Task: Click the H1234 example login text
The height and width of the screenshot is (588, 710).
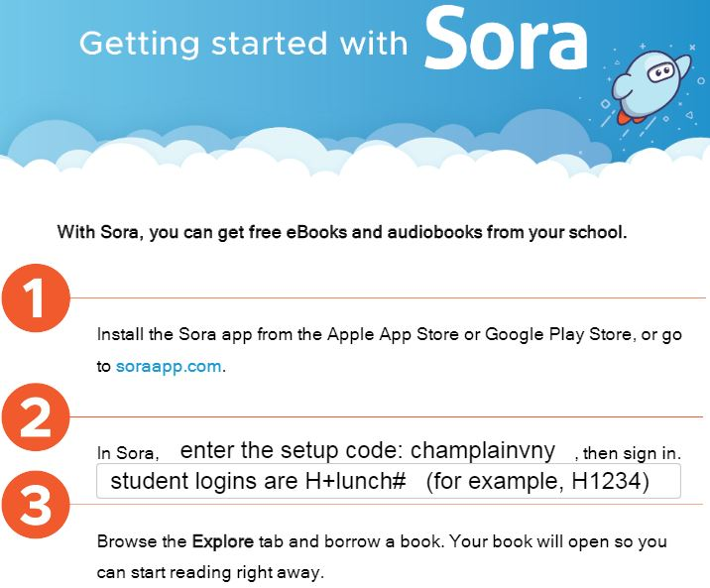Action: pos(607,481)
